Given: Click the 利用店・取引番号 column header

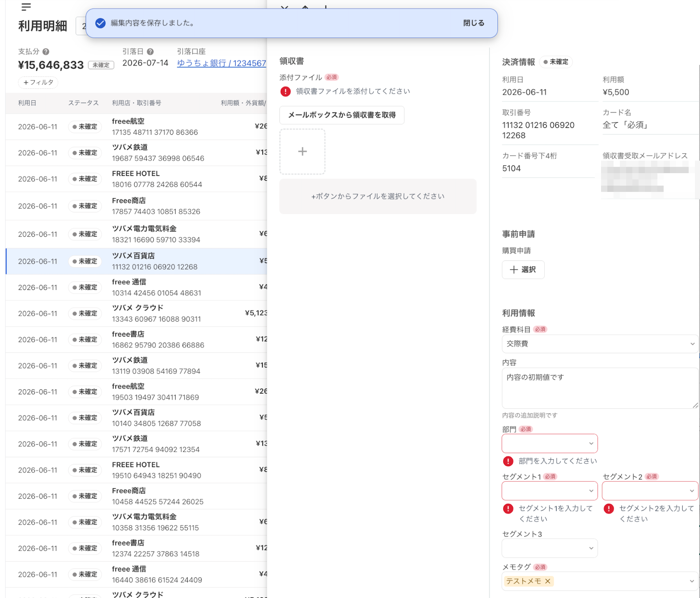Looking at the screenshot, I should (136, 103).
